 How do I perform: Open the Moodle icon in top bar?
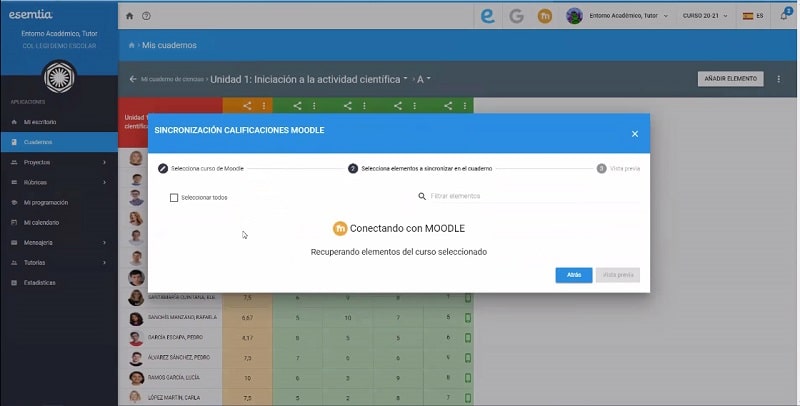[x=545, y=16]
